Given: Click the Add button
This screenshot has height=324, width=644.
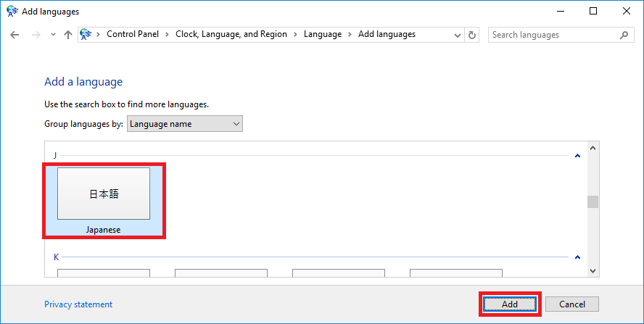Looking at the screenshot, I should [x=510, y=304].
